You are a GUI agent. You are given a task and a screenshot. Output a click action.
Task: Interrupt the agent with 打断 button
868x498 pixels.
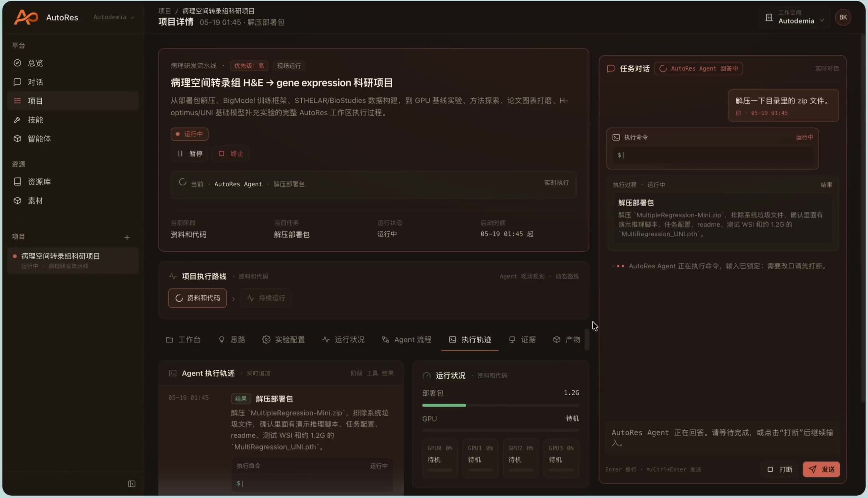click(x=780, y=469)
